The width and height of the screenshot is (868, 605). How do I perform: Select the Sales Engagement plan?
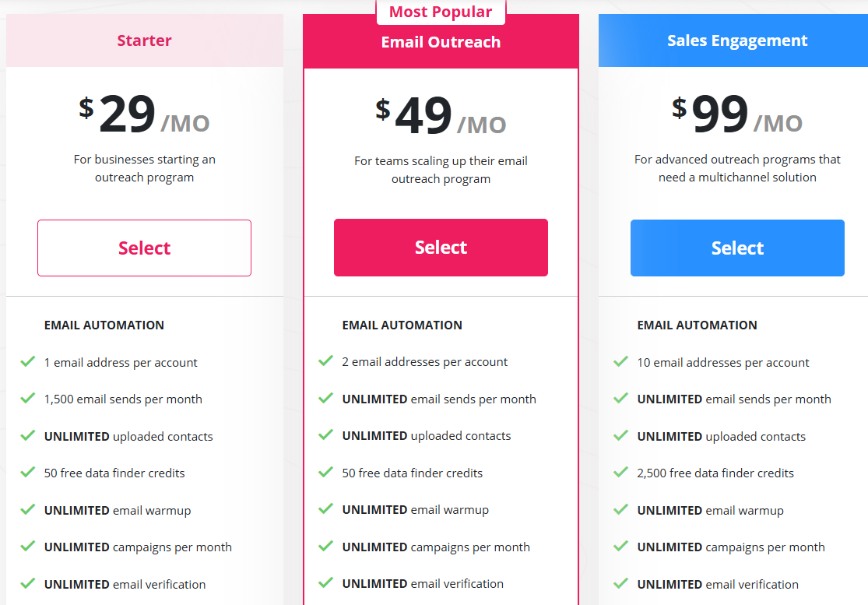tap(737, 248)
